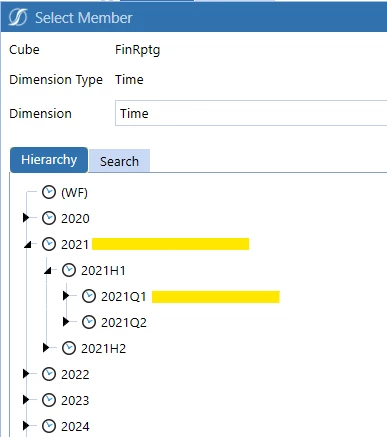Expand the 2021H2 half-year node
This screenshot has width=387, height=437.
[46, 348]
